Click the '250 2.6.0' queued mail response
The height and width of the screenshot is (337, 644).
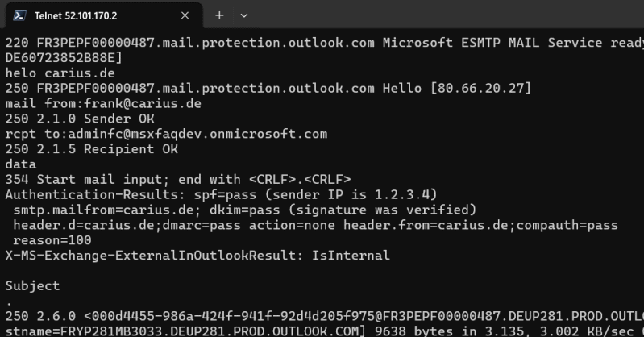coord(322,316)
